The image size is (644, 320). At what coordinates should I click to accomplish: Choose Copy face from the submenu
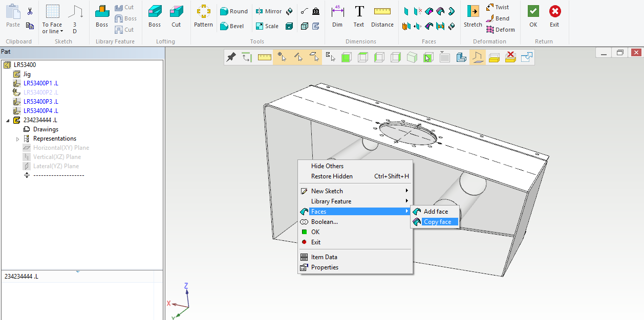pyautogui.click(x=437, y=222)
